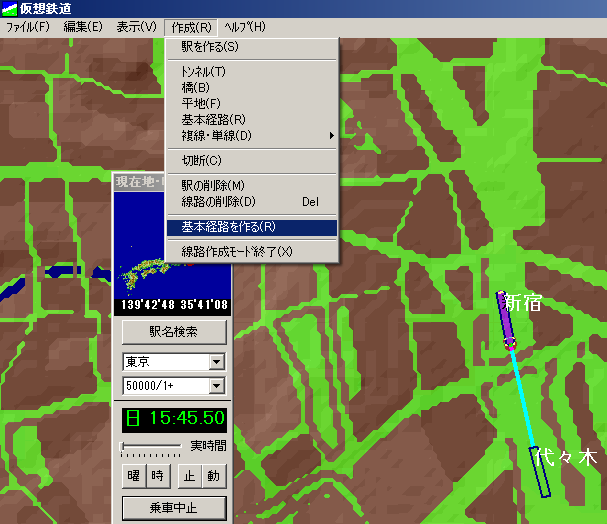The height and width of the screenshot is (524, 607).
Task: Click the 時 time button
Action: (x=157, y=475)
